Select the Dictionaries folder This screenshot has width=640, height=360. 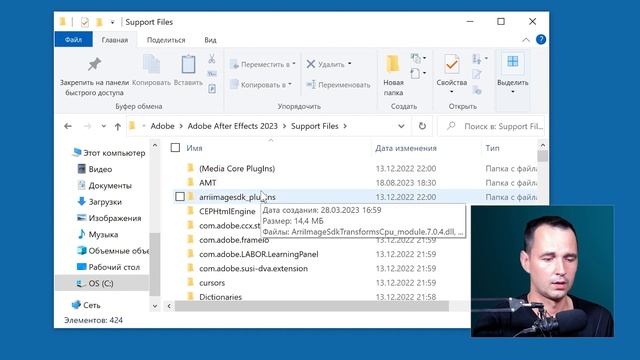220,297
